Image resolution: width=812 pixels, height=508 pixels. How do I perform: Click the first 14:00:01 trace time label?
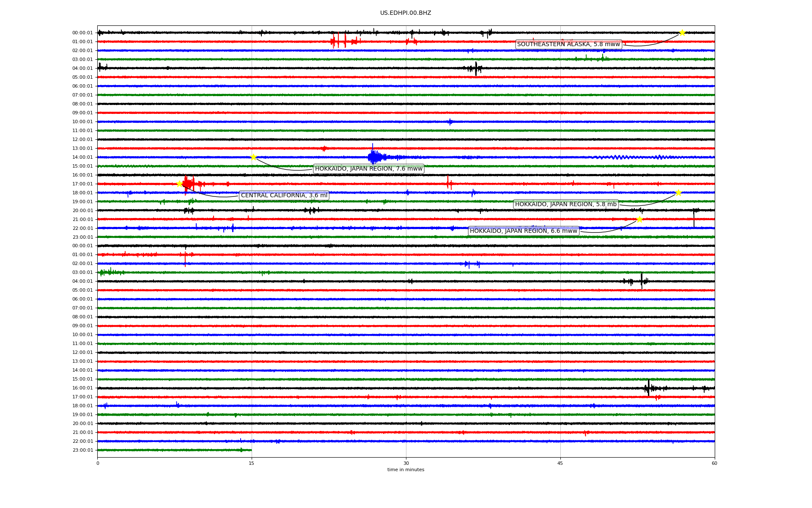pyautogui.click(x=82, y=157)
